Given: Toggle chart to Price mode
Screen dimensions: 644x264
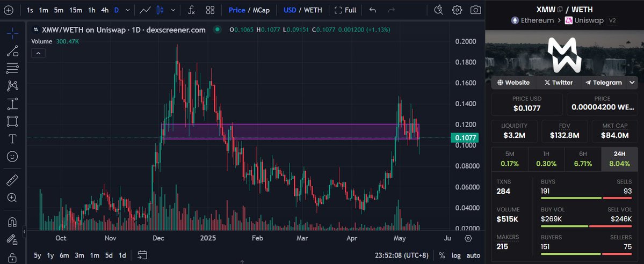Looking at the screenshot, I should pyautogui.click(x=237, y=10).
